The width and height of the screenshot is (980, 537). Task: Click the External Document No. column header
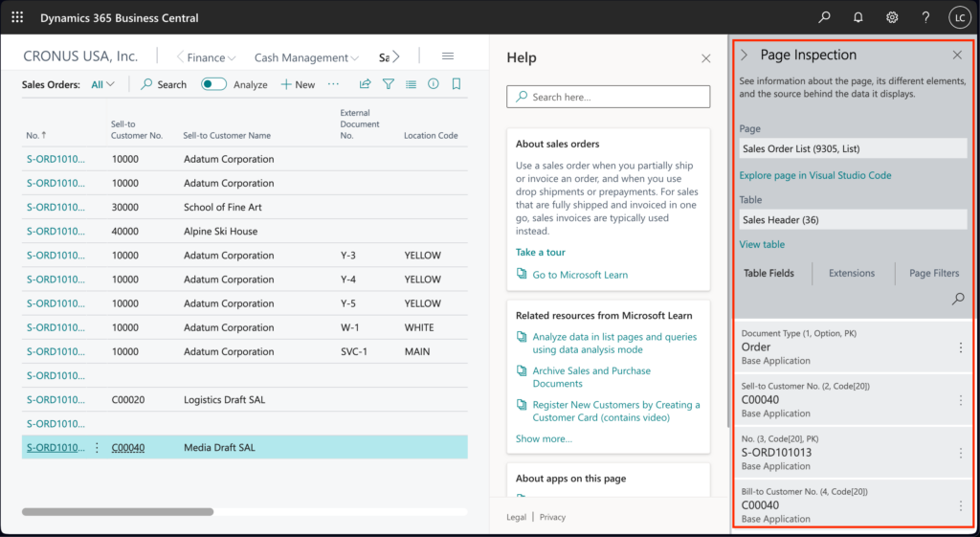coord(360,123)
